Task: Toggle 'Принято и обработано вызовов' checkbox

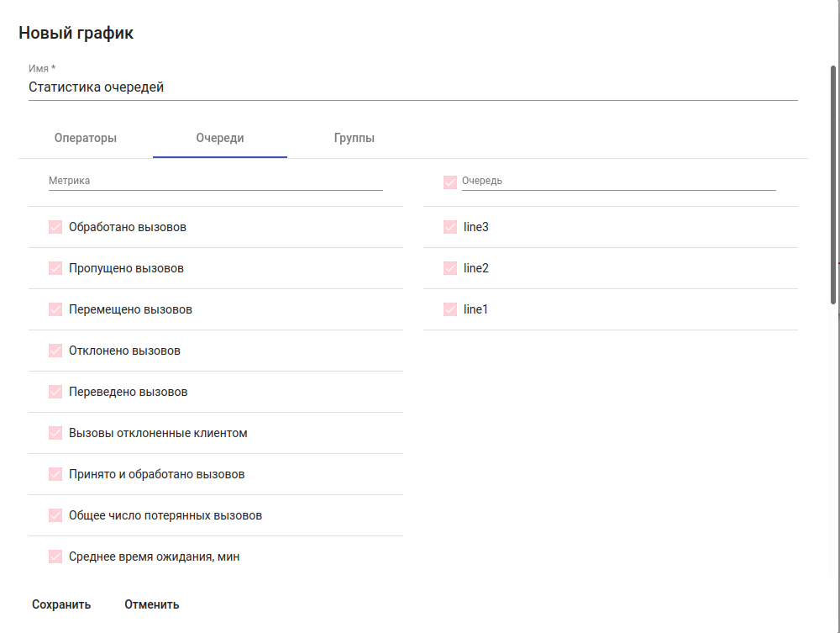Action: point(55,474)
